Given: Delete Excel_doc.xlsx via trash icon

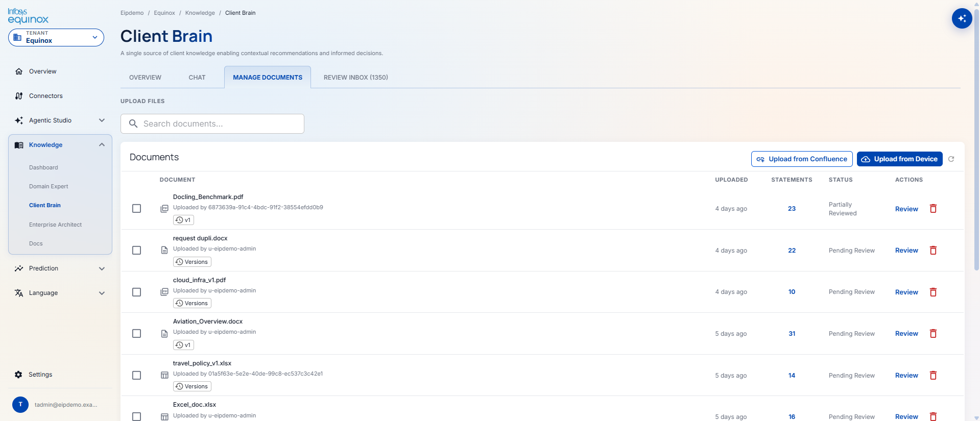Looking at the screenshot, I should [x=933, y=416].
